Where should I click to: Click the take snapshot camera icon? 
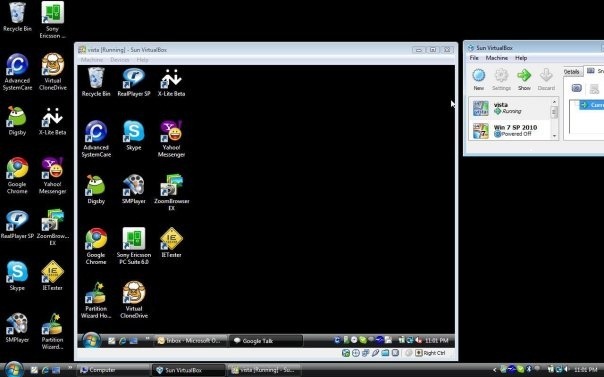pyautogui.click(x=577, y=88)
